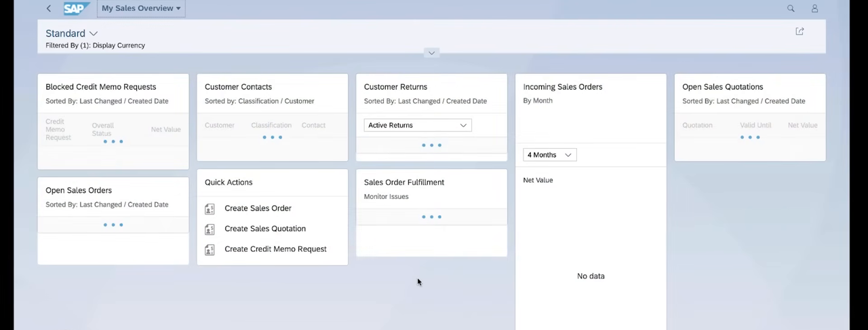Image resolution: width=868 pixels, height=330 pixels.
Task: Open the Incoming Sales Orders card header
Action: [591, 94]
